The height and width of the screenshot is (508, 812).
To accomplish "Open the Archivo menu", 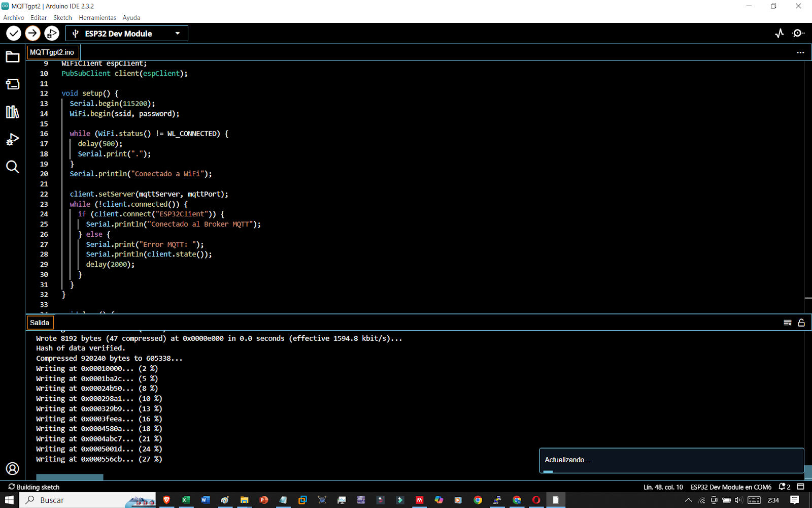I will (14, 18).
